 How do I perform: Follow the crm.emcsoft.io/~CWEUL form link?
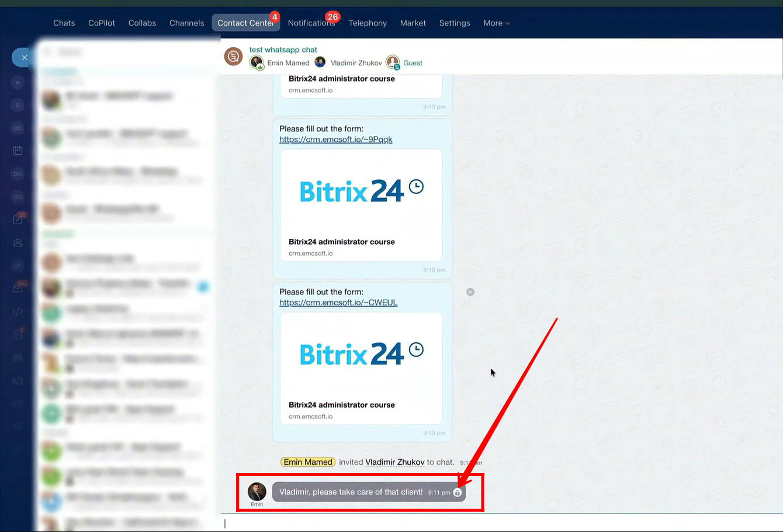click(338, 302)
